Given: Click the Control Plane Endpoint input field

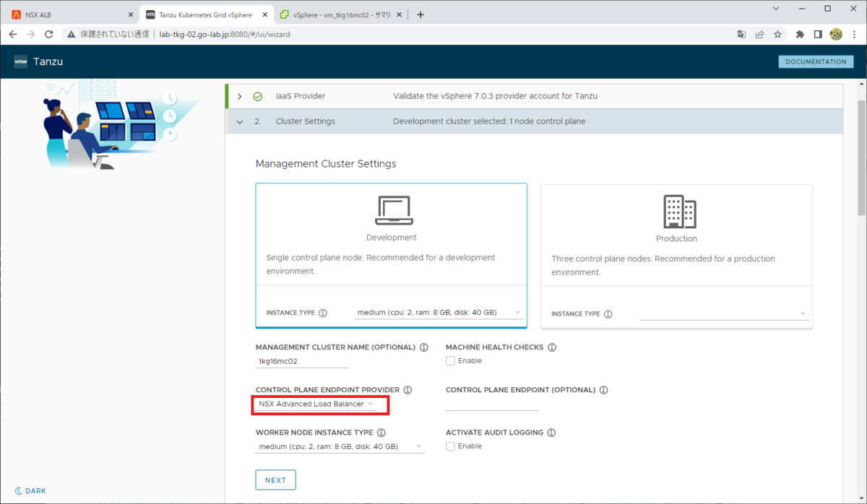Looking at the screenshot, I should tap(492, 404).
